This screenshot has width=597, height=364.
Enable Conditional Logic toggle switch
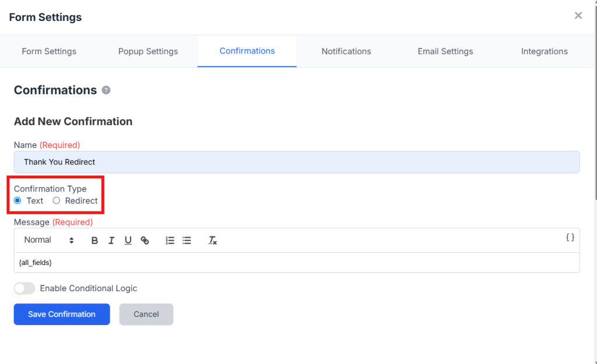(x=24, y=288)
